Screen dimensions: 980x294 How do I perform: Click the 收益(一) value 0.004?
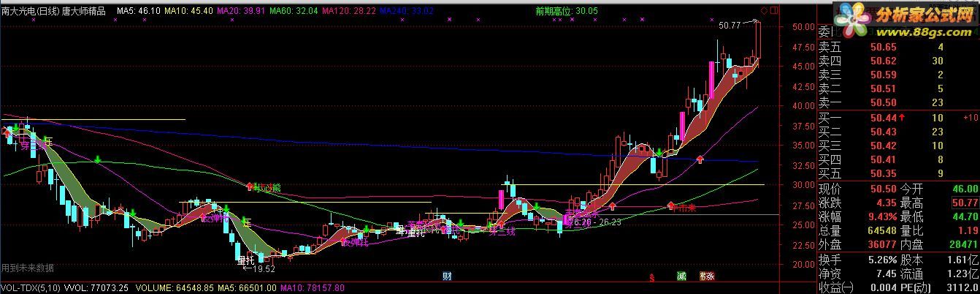[883, 286]
